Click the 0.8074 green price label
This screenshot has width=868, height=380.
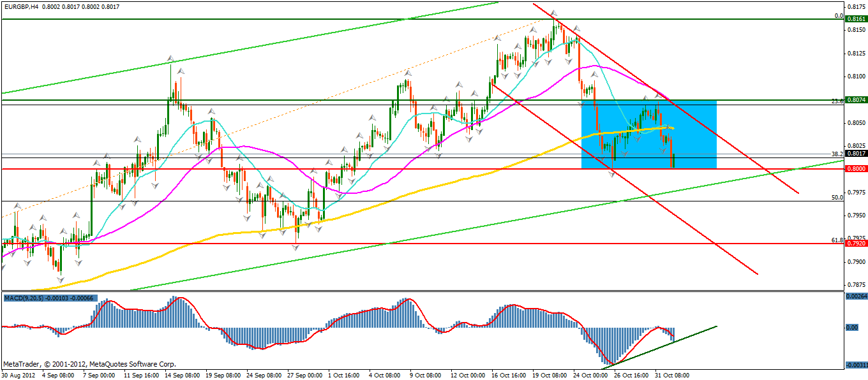pos(855,100)
